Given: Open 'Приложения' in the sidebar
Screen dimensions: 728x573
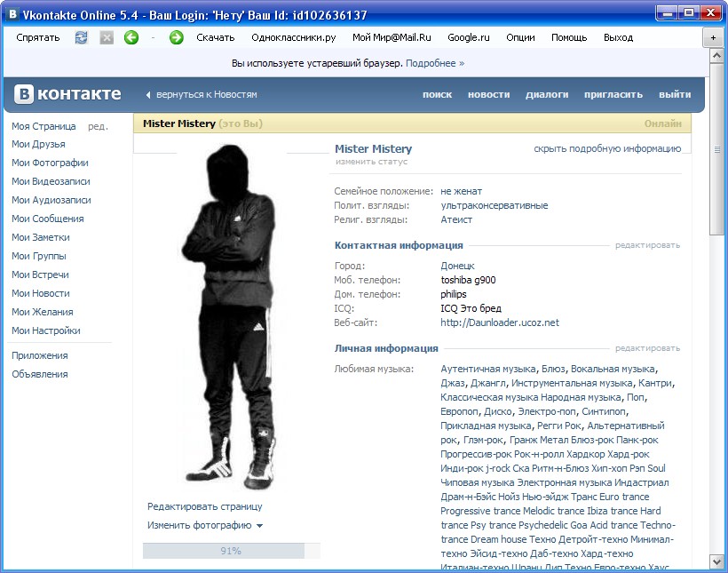Looking at the screenshot, I should (x=40, y=355).
